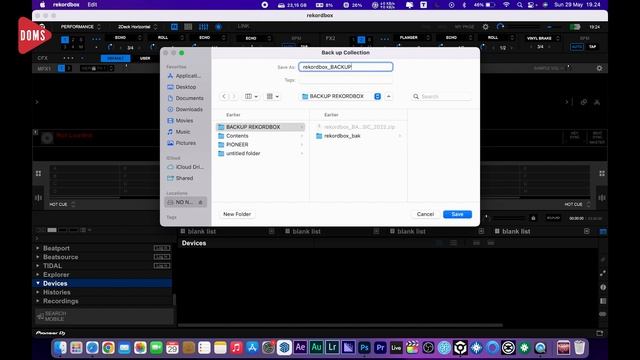Create a New Folder in the dialog
The width and height of the screenshot is (640, 360).
pyautogui.click(x=237, y=214)
